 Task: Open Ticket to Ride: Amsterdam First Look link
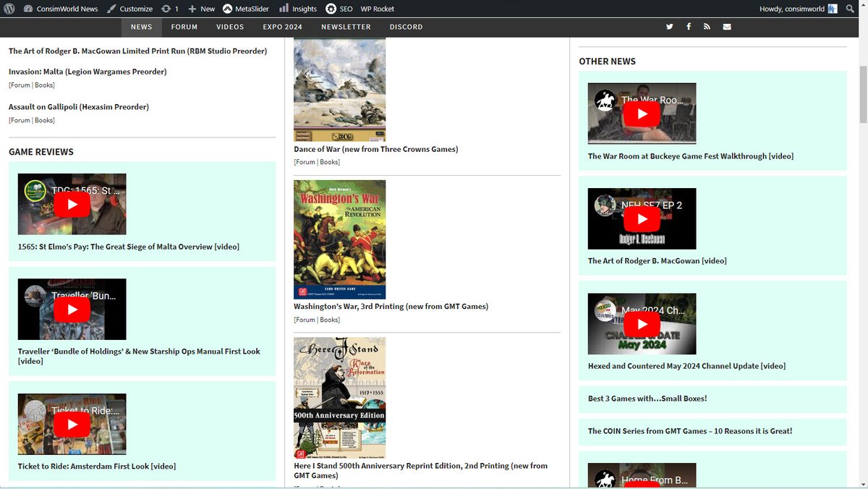point(97,467)
